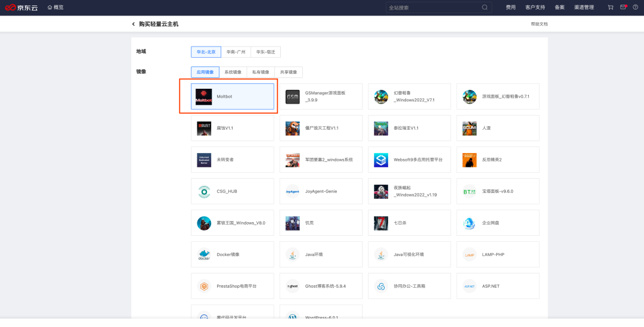Pick the 夜族崛起_Windows2022_v1.19 image
This screenshot has width=644, height=327.
(410, 191)
